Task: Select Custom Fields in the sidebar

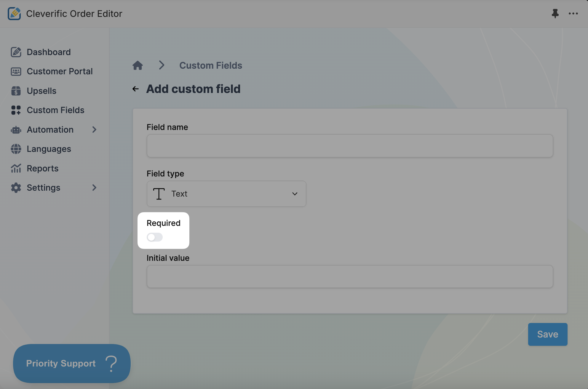Action: tap(55, 110)
